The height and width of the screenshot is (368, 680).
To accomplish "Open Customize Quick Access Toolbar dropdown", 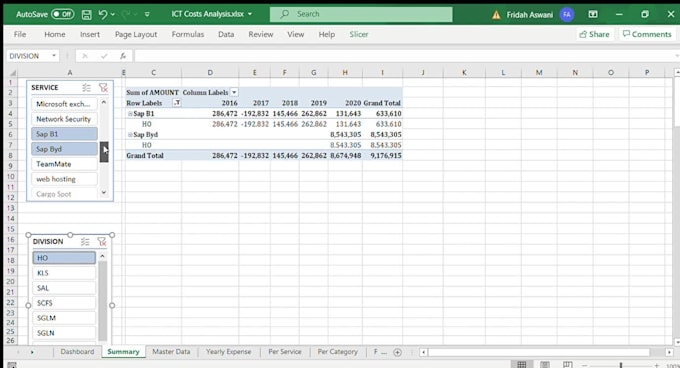I will 147,14.
